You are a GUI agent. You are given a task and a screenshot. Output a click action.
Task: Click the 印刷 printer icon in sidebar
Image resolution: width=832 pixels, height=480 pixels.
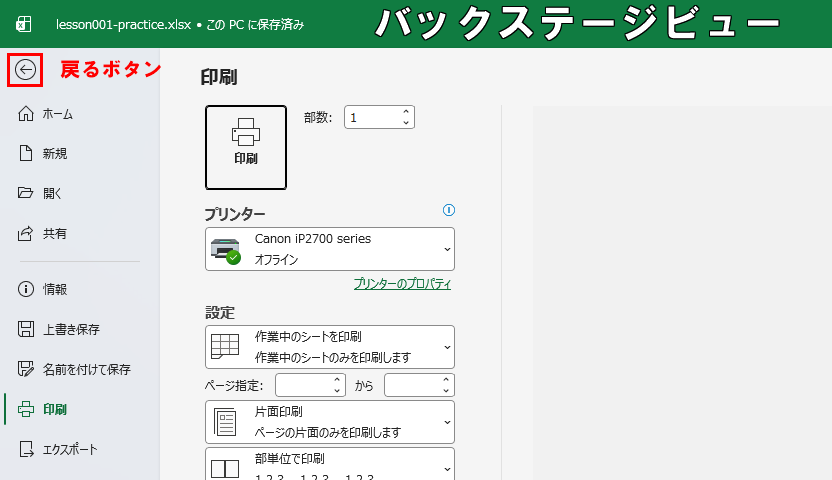click(25, 409)
